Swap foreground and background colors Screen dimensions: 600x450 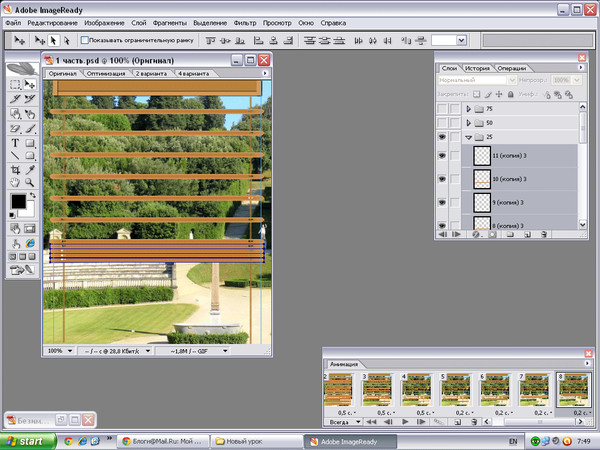point(33,195)
